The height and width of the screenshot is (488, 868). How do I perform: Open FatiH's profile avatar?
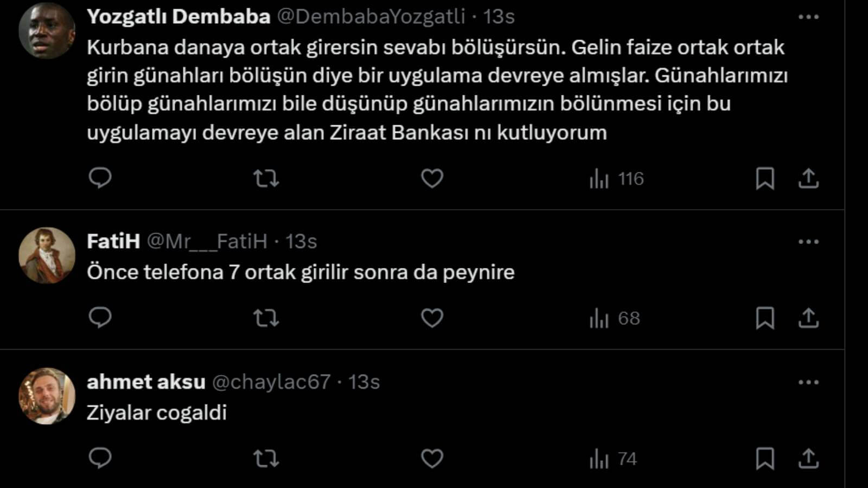pos(47,255)
